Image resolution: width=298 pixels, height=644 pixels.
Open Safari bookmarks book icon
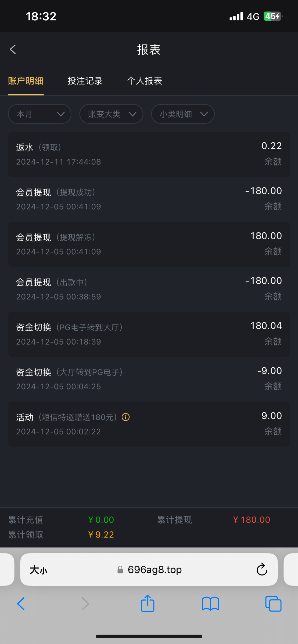pos(210,604)
